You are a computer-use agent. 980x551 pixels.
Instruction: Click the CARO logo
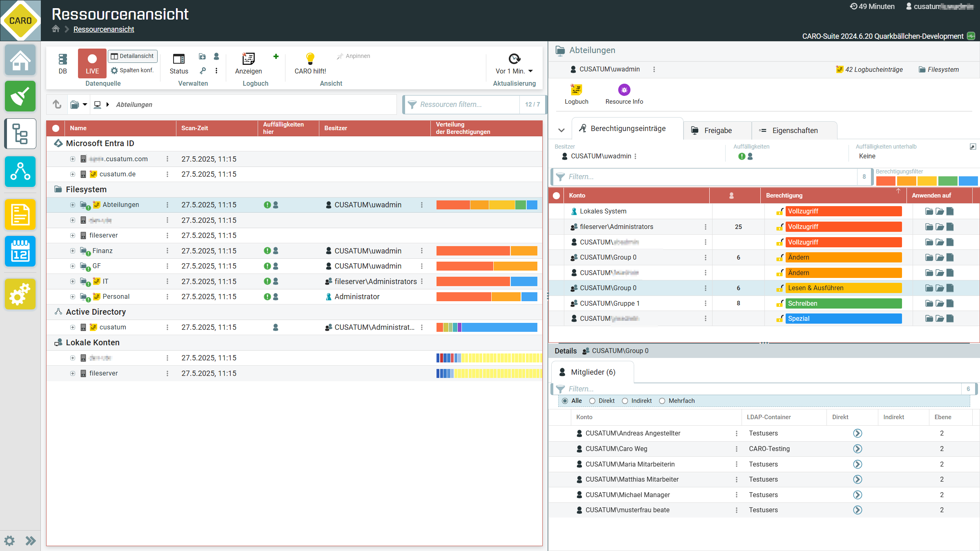click(x=20, y=20)
